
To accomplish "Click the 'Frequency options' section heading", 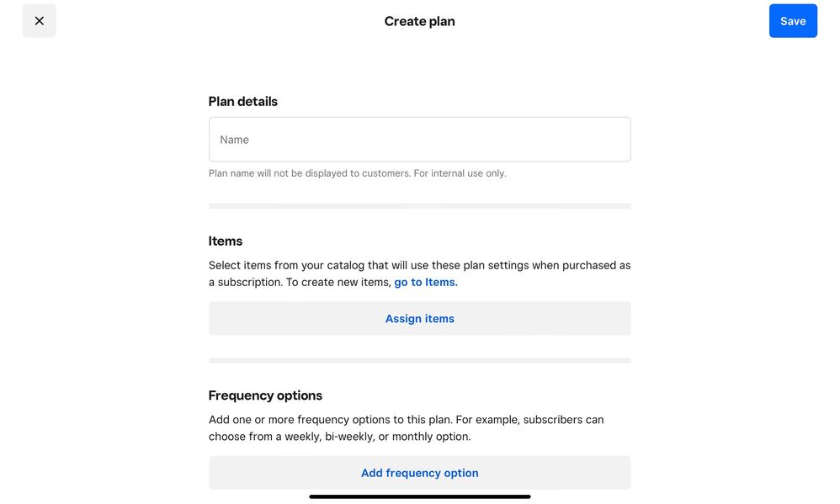I will [265, 395].
